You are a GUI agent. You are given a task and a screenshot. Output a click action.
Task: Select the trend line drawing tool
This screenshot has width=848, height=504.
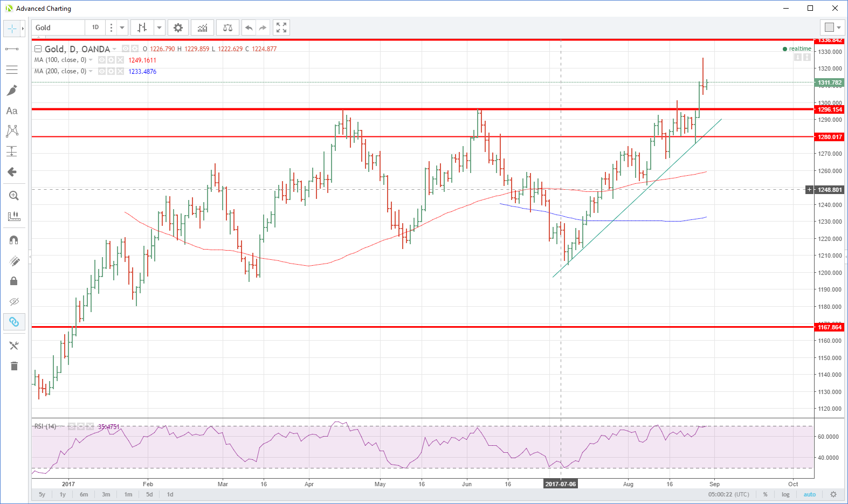(12, 49)
